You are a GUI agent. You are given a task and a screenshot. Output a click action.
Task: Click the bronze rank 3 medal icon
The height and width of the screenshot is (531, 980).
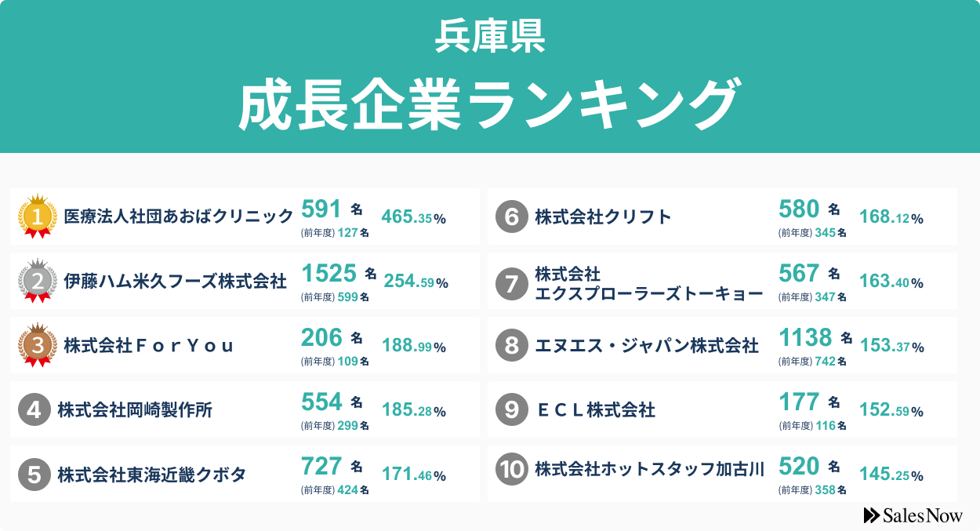38,344
